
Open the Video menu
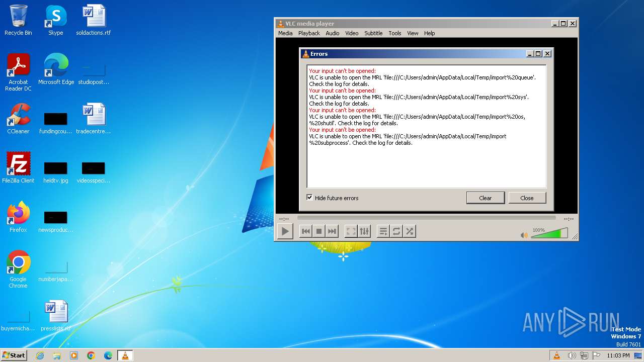click(x=352, y=33)
